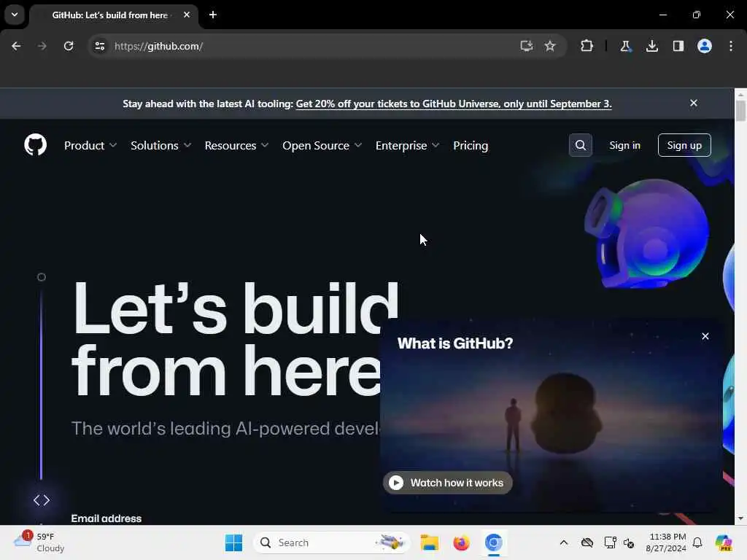Click the install app icon in address bar

tap(526, 46)
